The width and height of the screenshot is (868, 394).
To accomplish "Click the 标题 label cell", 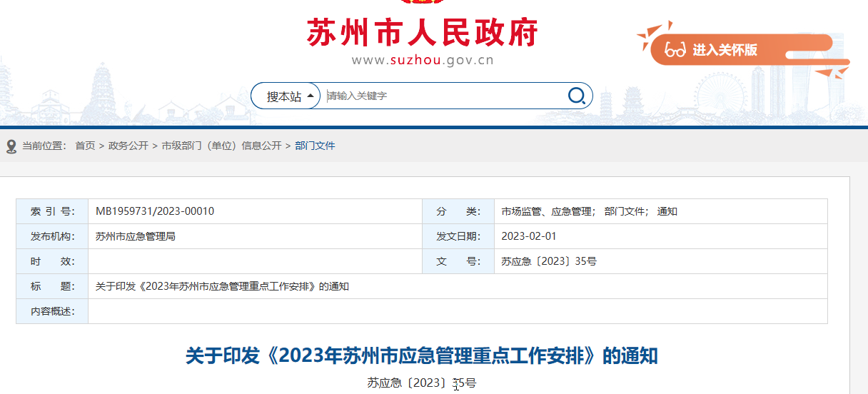I will coord(52,286).
